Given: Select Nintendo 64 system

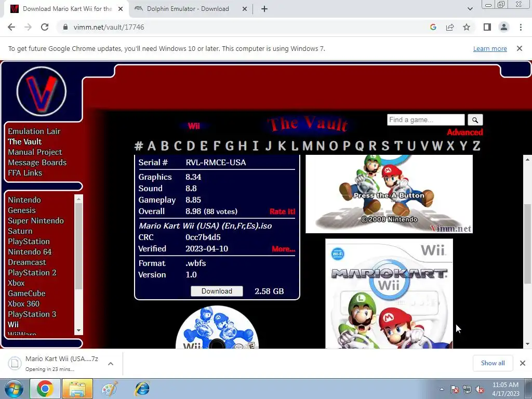Looking at the screenshot, I should [30, 252].
